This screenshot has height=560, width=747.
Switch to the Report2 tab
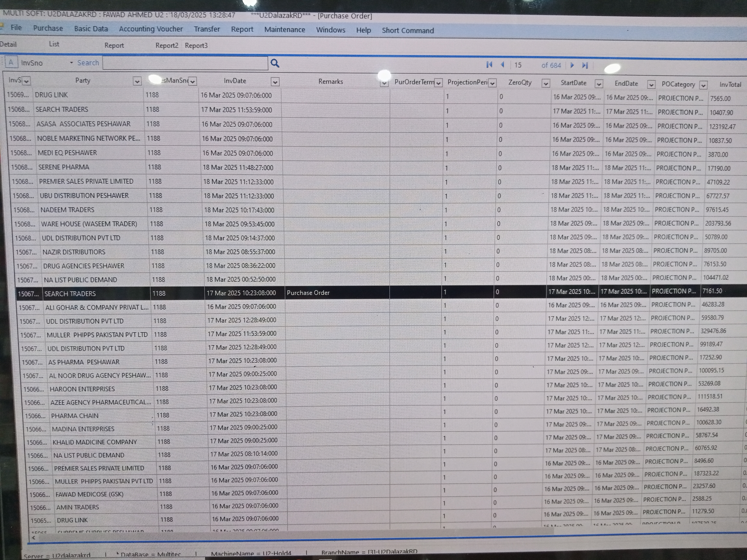click(166, 46)
